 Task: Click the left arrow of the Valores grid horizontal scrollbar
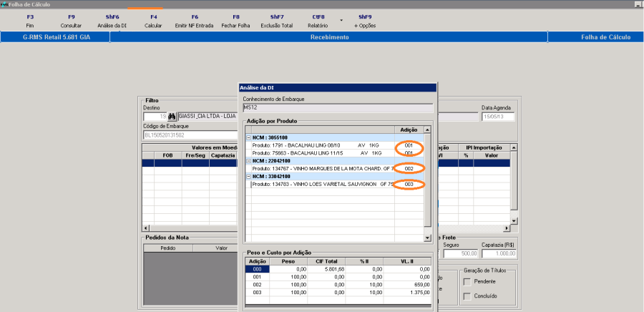(x=145, y=228)
